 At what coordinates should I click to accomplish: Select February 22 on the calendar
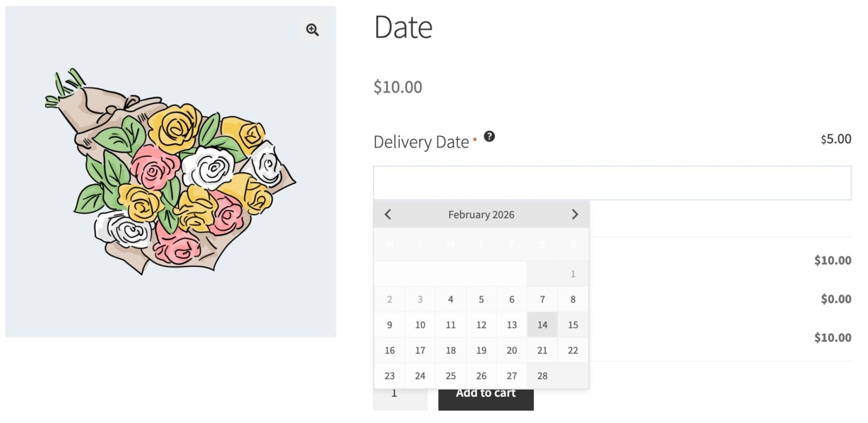[x=573, y=350]
